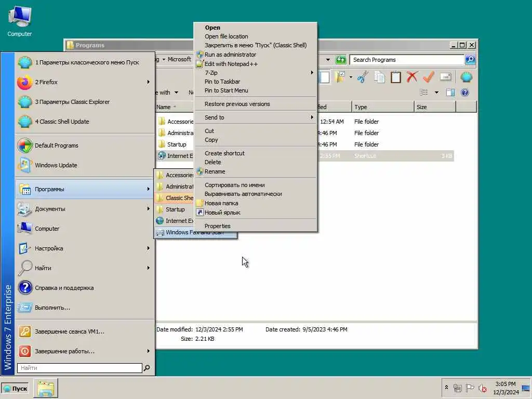Click the Change view list icon
The width and height of the screenshot is (532, 399).
424,92
